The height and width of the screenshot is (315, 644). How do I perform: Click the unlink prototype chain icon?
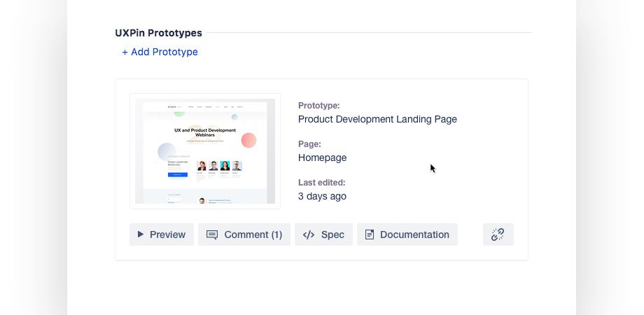498,234
